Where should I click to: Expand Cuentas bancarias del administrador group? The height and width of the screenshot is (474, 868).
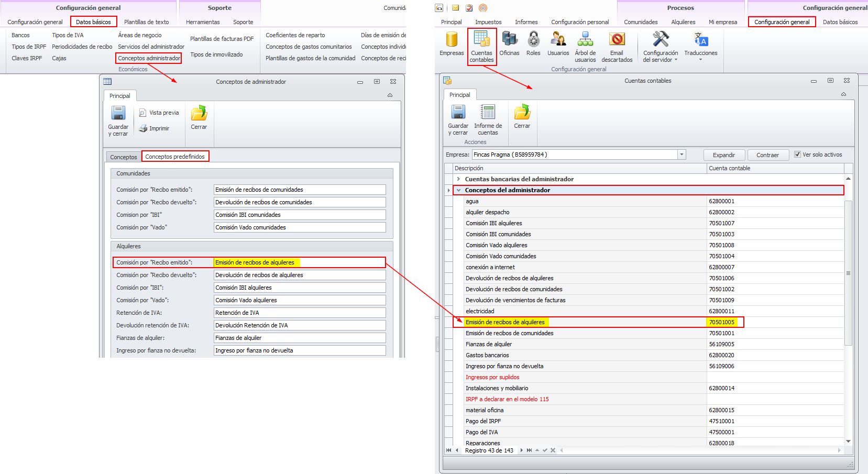[x=458, y=179]
